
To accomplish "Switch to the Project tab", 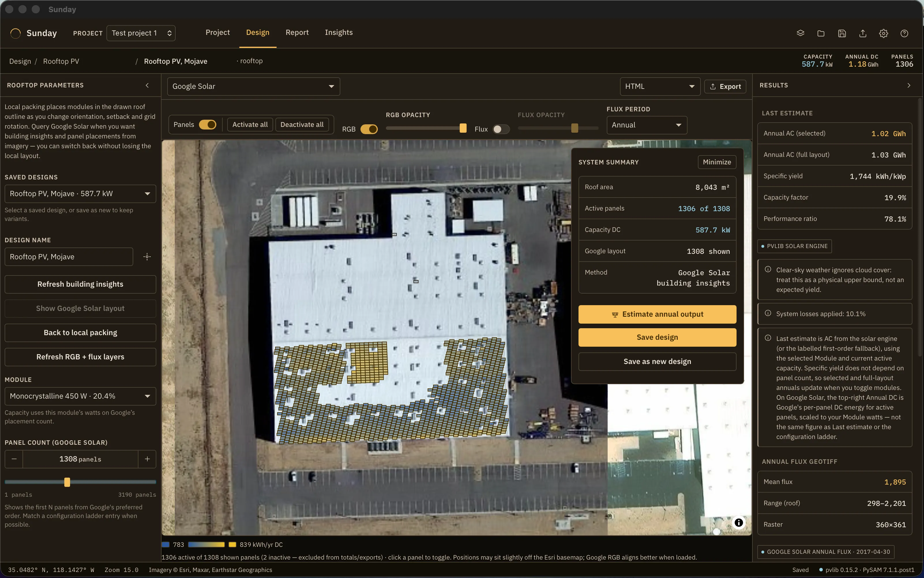I will (217, 33).
